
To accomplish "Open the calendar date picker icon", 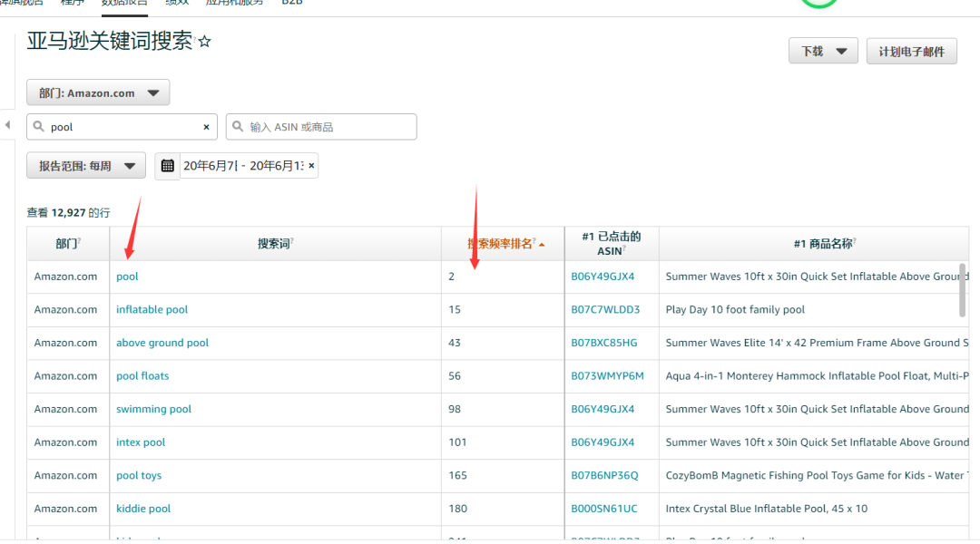I will [167, 166].
